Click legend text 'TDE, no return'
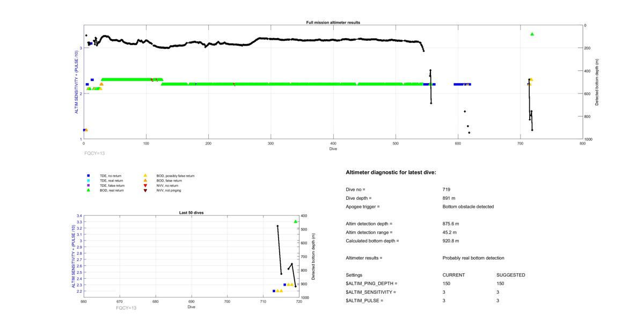 click(x=110, y=176)
